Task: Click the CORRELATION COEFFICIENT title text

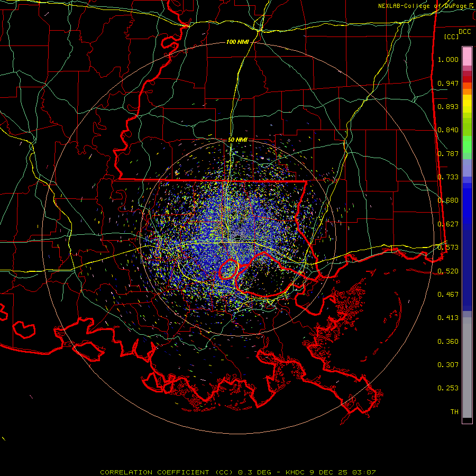Action: [x=154, y=472]
